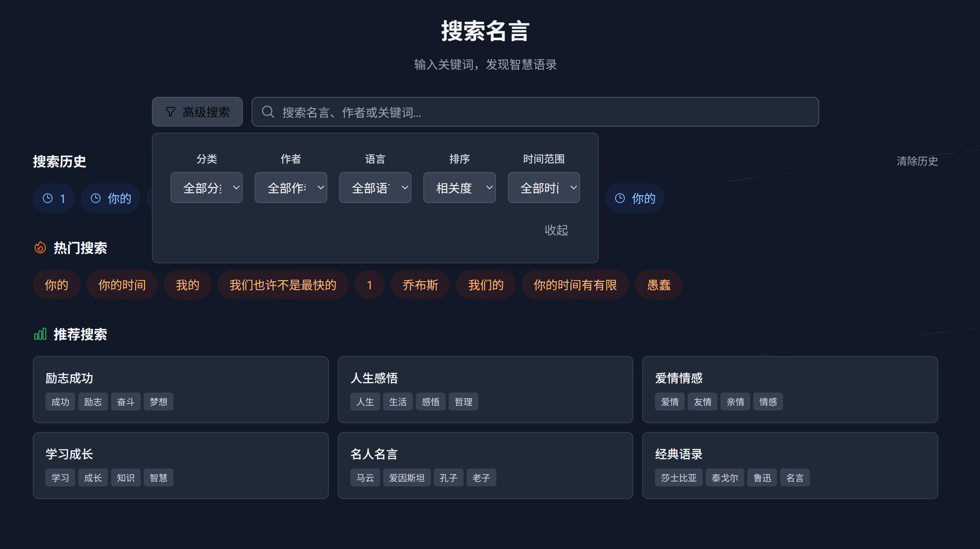Click the flame icon beside 热门搜索
Viewport: 980px width, 549px height.
tap(40, 248)
